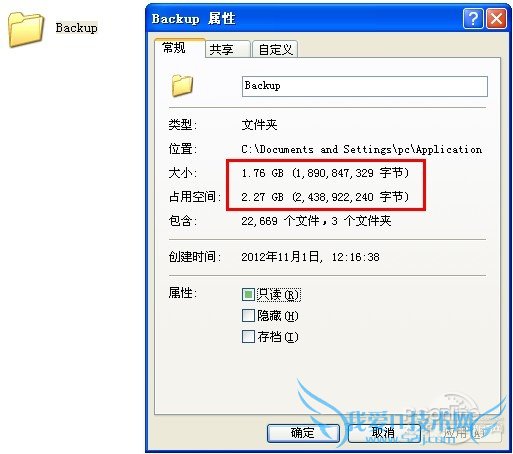Go to the 自定义 tab
This screenshot has height=454, width=513.
(275, 50)
